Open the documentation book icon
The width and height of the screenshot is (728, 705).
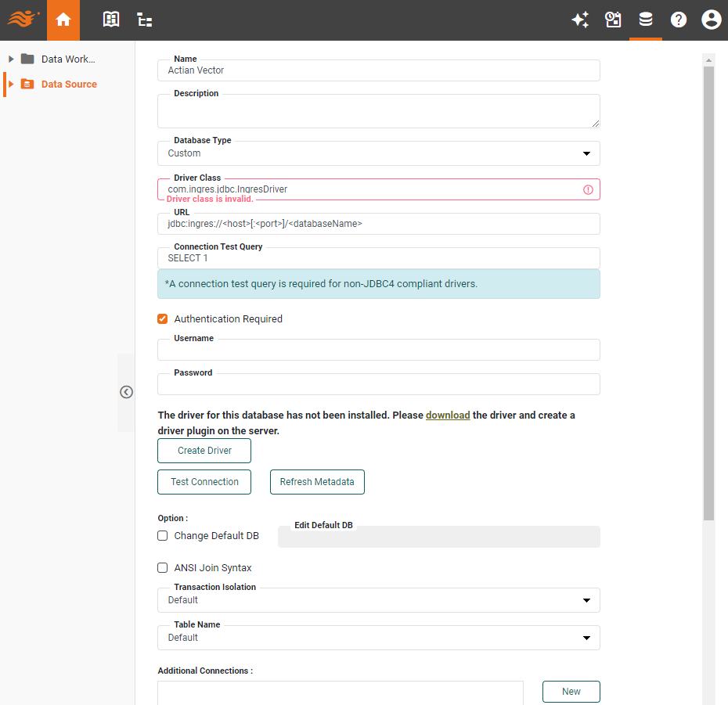point(111,20)
